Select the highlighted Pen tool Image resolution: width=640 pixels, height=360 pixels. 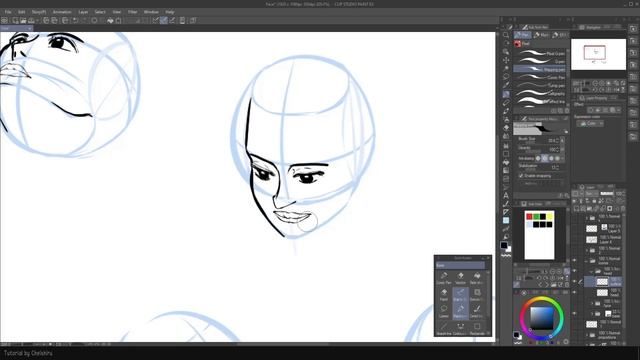tap(506, 94)
